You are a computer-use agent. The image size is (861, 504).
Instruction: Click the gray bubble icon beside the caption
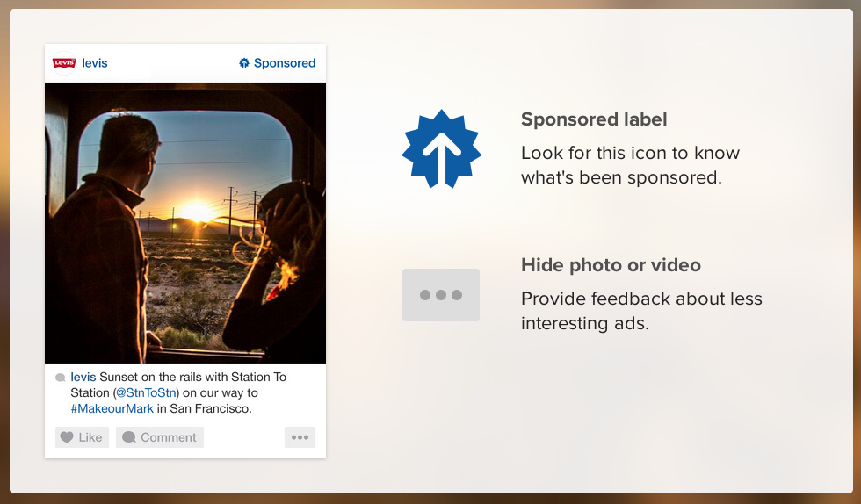tap(60, 378)
